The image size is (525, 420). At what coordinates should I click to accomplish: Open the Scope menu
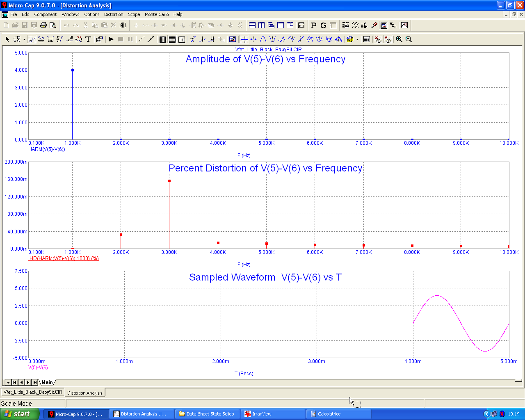pyautogui.click(x=134, y=14)
